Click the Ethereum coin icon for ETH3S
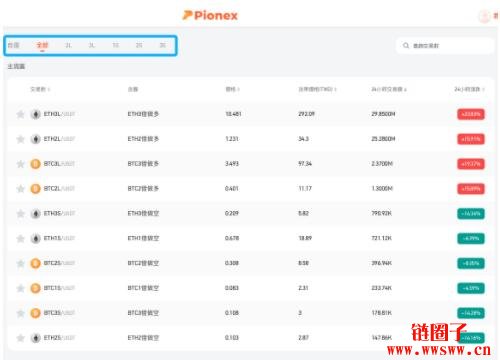This screenshot has height=360, width=500. coord(35,214)
